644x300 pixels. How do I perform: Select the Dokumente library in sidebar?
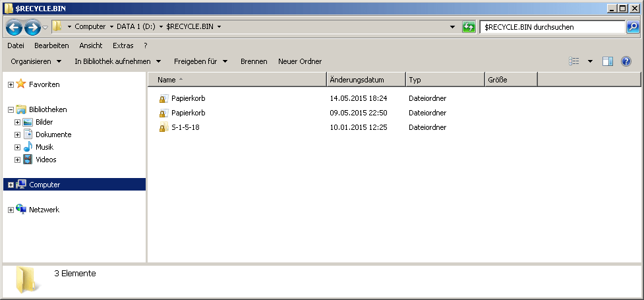tap(53, 135)
